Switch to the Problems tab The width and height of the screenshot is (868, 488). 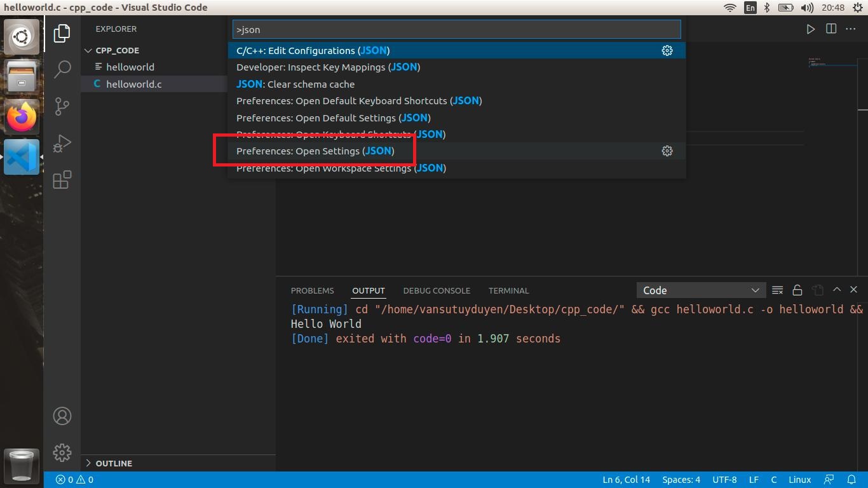point(312,290)
